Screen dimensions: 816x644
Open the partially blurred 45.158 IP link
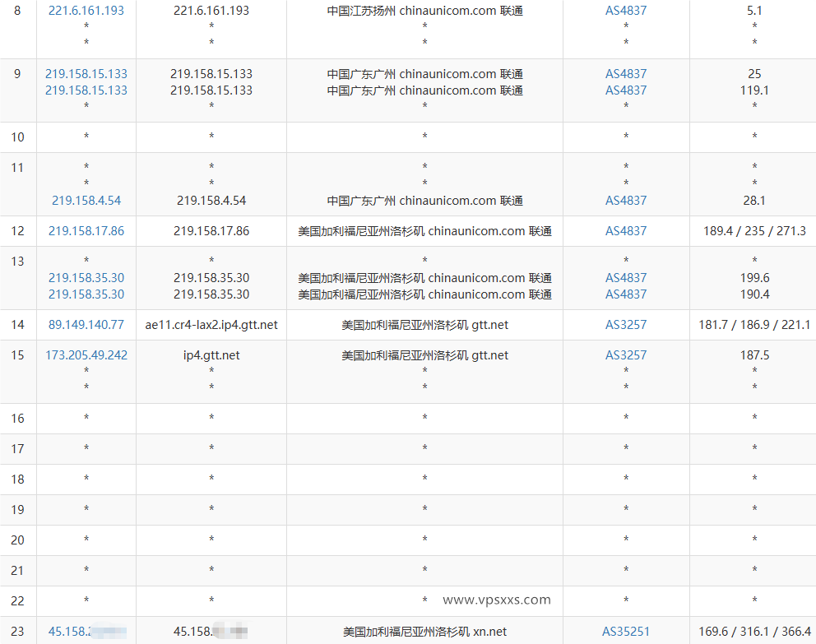tap(86, 632)
